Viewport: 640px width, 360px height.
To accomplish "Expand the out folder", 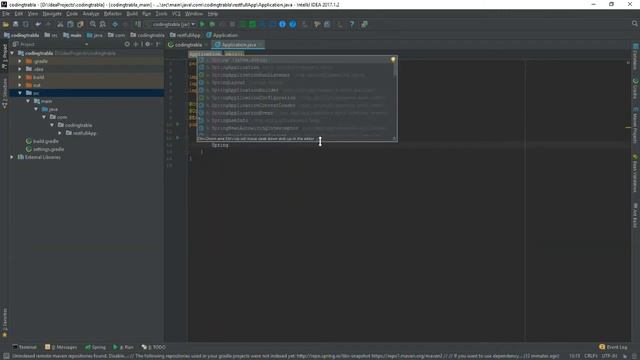I will click(20, 85).
